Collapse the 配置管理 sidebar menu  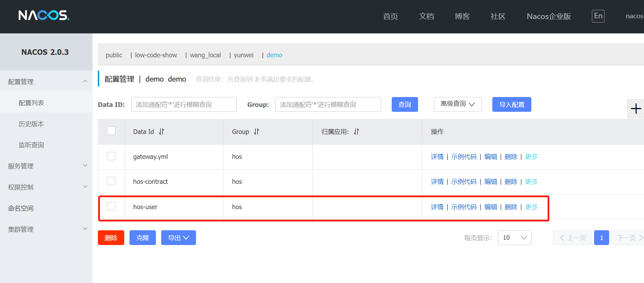pos(46,81)
